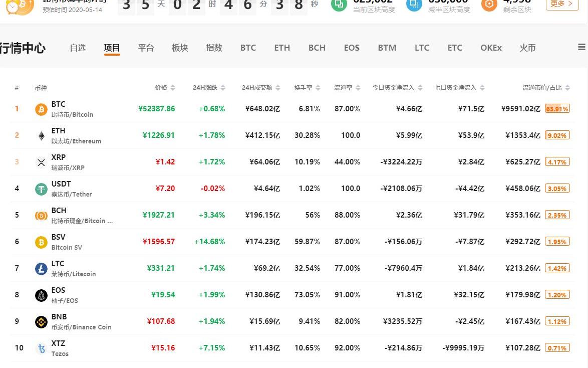Viewport: 588px width, 368px height.
Task: Click the Ethereum diamond logo
Action: pos(41,135)
